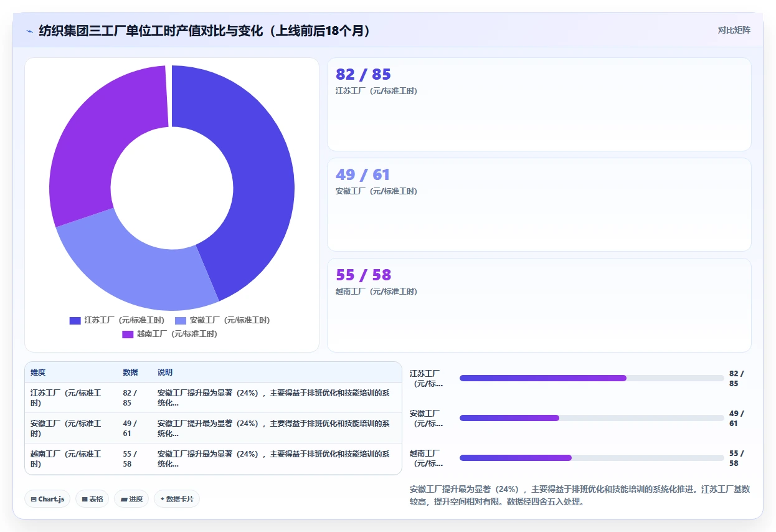Click the 安徽工厂 progress bar

pos(592,418)
